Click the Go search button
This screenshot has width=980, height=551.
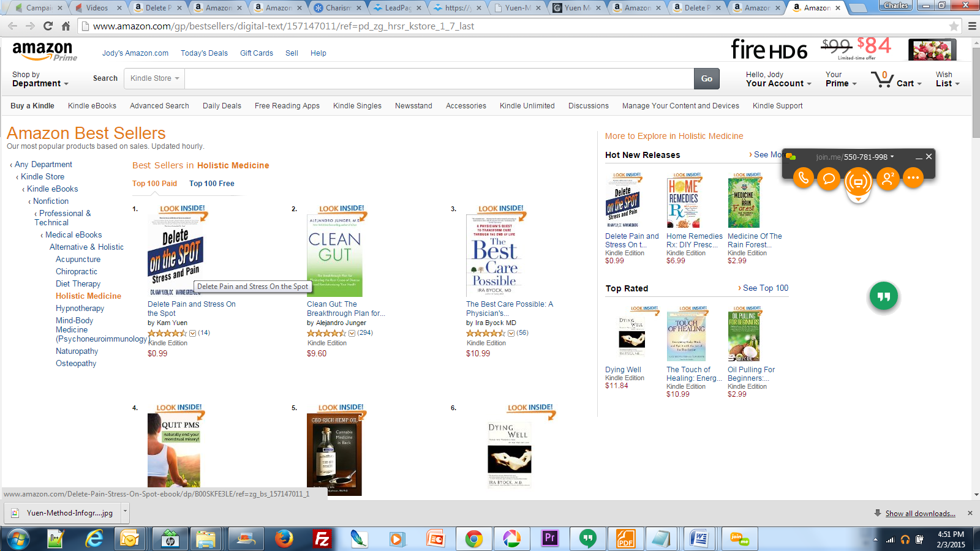707,78
